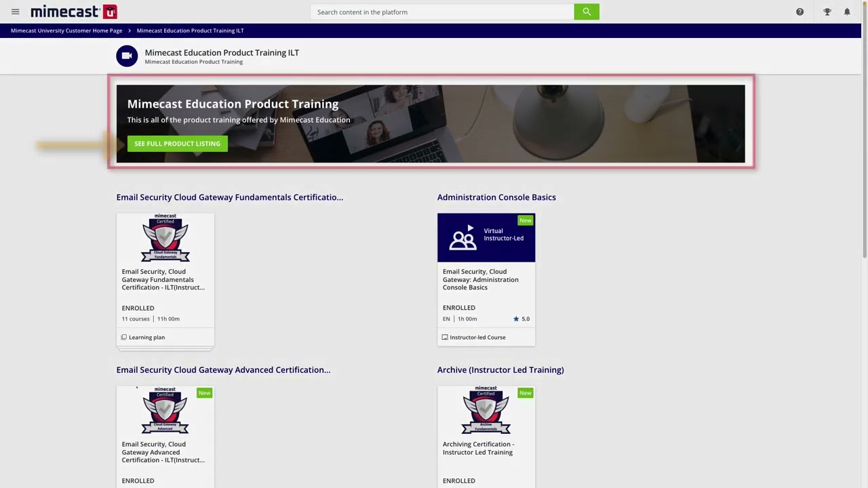This screenshot has height=488, width=868.
Task: Click the New tag on Archiving Certification card
Action: click(526, 393)
